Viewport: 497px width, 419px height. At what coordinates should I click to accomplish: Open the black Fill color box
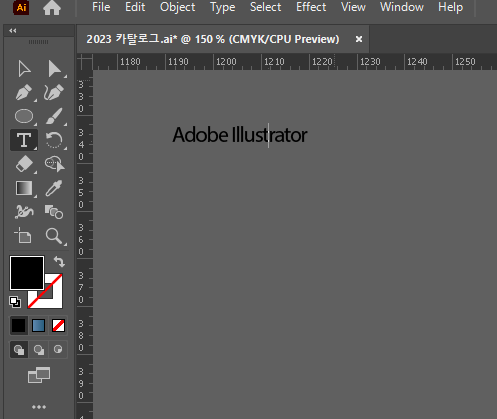[27, 273]
